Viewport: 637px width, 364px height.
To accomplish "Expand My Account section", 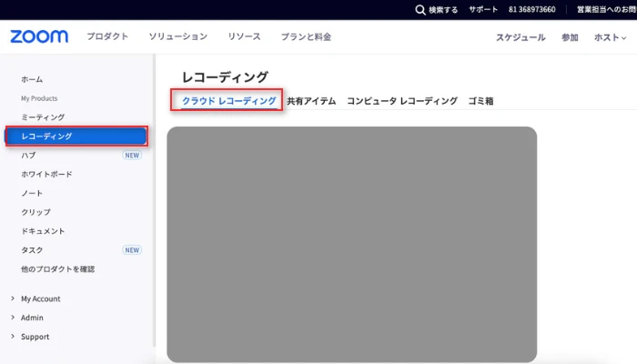I will 35,298.
